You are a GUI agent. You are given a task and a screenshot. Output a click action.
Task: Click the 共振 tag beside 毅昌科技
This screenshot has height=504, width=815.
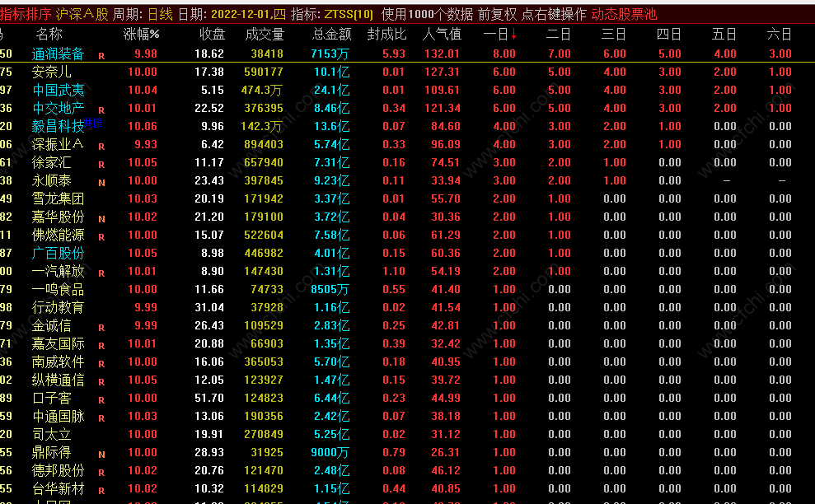tap(93, 124)
